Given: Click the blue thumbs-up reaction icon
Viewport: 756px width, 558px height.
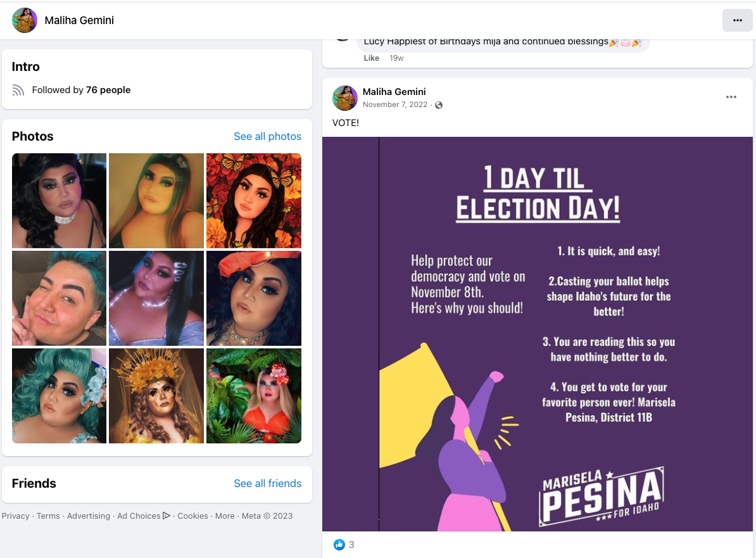Looking at the screenshot, I should [339, 545].
